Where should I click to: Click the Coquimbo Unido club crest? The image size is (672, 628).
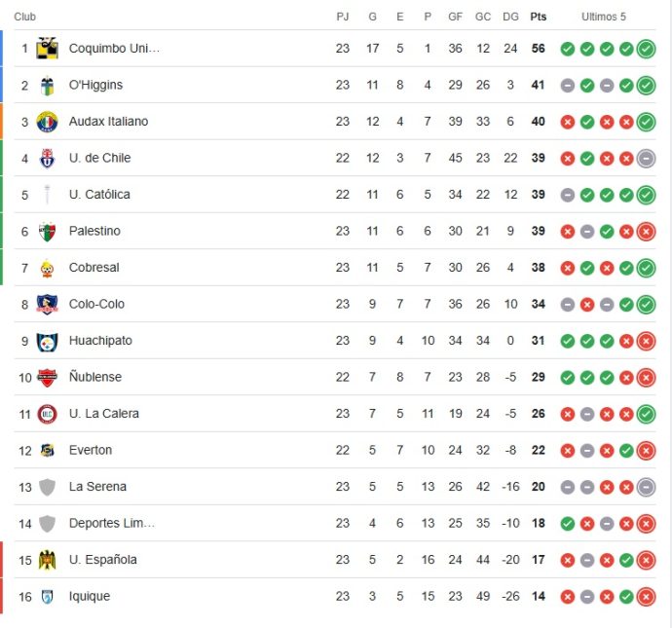pos(47,48)
